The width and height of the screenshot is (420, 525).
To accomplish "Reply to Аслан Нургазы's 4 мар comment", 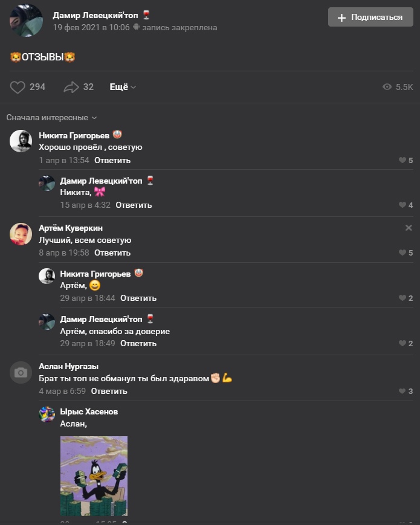I will point(109,391).
